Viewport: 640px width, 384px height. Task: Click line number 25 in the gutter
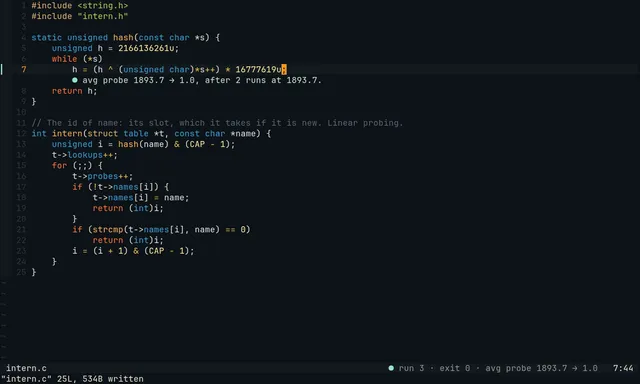21,272
